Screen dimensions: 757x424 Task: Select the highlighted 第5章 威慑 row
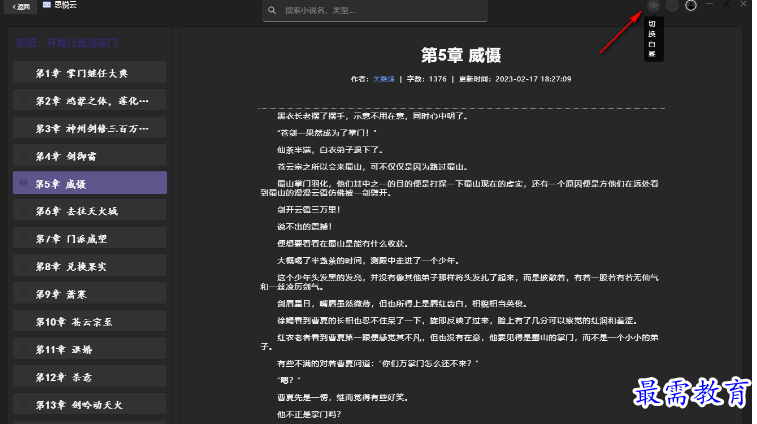point(90,184)
